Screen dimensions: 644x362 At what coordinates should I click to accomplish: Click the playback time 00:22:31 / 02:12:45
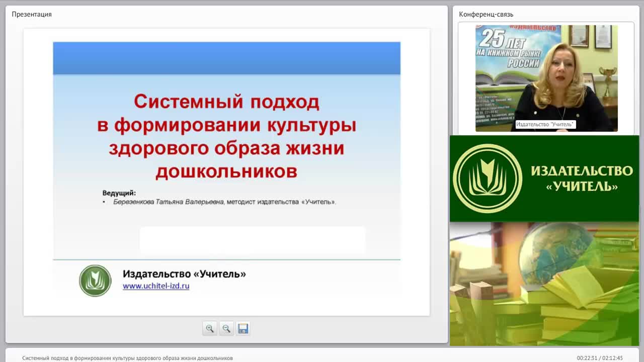600,358
